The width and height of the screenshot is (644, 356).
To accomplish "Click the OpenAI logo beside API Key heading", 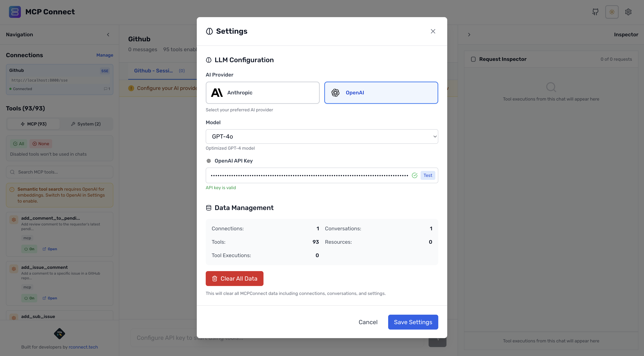I will point(209,161).
